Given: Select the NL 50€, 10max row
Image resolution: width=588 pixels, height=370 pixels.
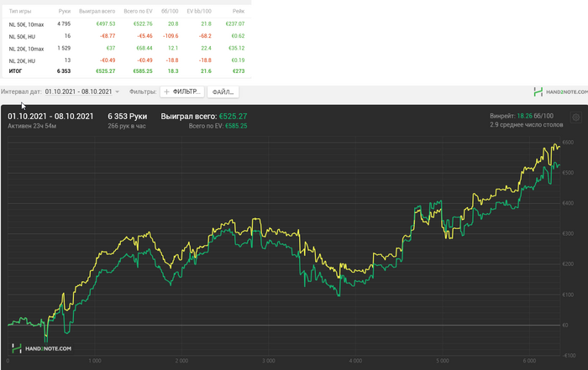Looking at the screenshot, I should 127,24.
